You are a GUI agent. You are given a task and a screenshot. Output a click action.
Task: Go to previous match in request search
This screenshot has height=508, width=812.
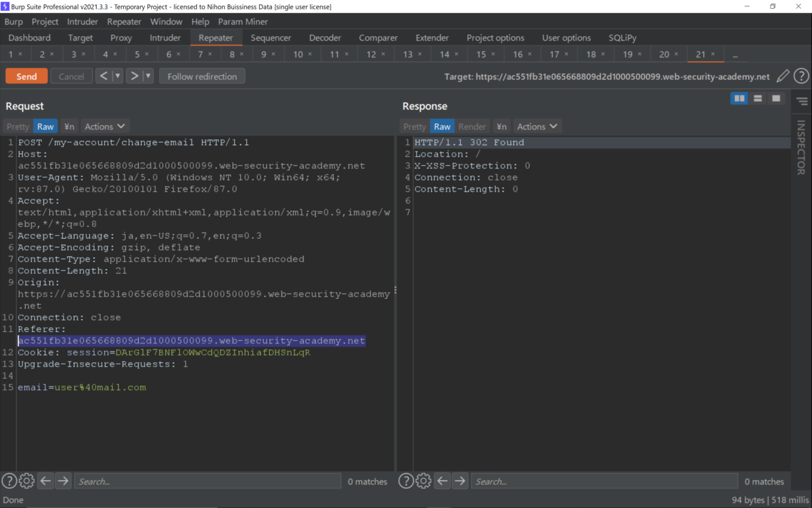coord(45,481)
